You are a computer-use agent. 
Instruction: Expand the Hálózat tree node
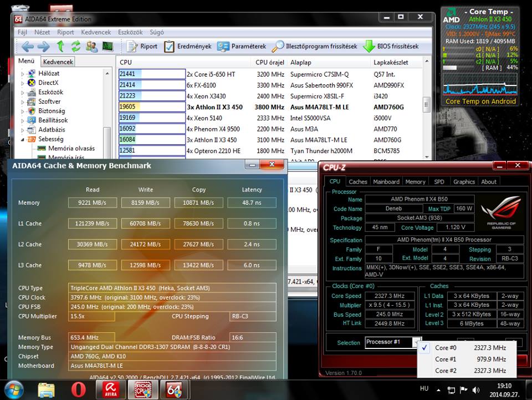click(22, 74)
